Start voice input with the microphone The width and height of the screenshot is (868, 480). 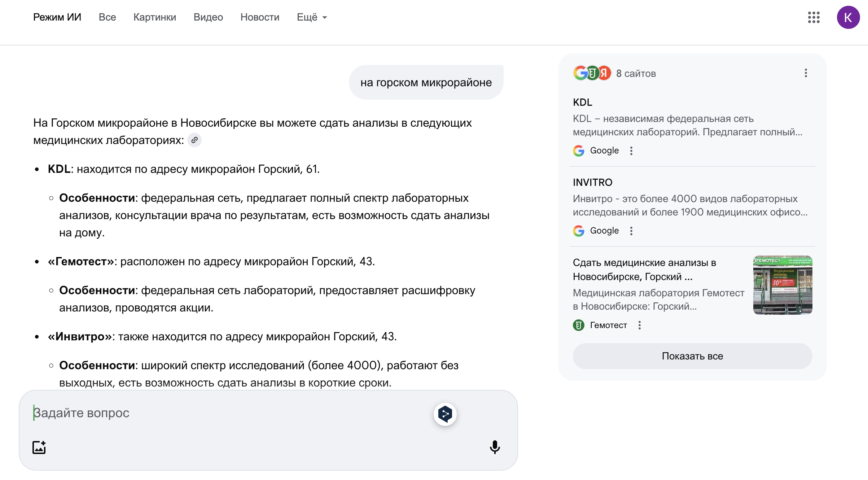pyautogui.click(x=495, y=447)
